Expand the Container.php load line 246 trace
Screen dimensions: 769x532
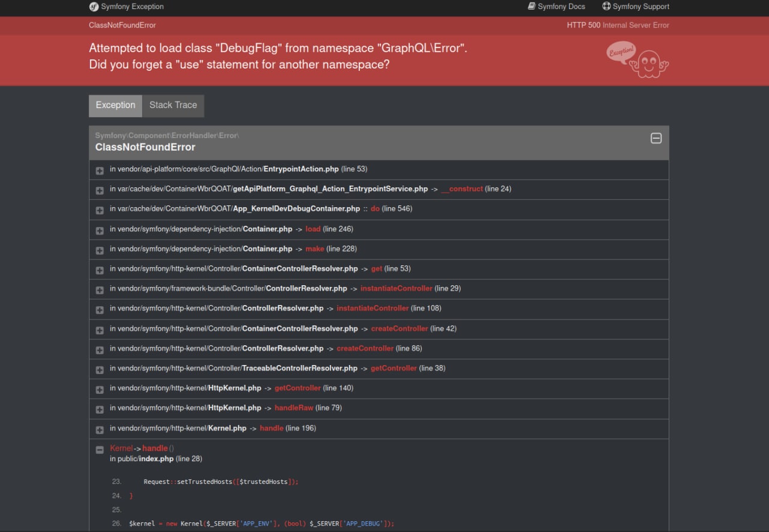click(100, 231)
